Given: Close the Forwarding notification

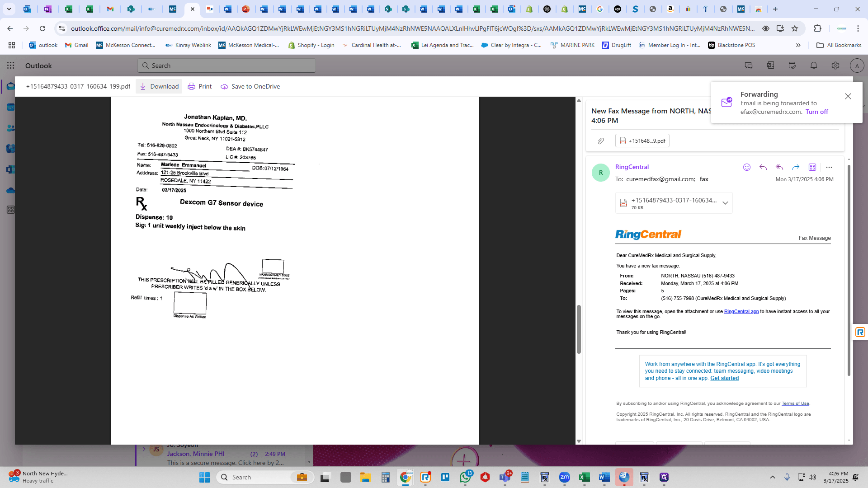Looking at the screenshot, I should pos(848,96).
